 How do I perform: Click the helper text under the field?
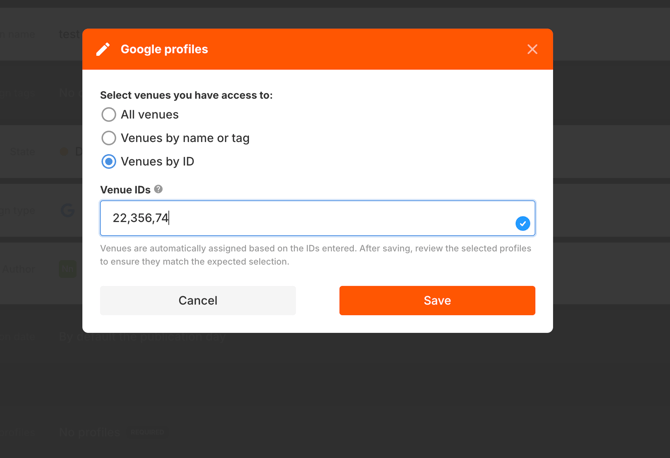click(315, 255)
